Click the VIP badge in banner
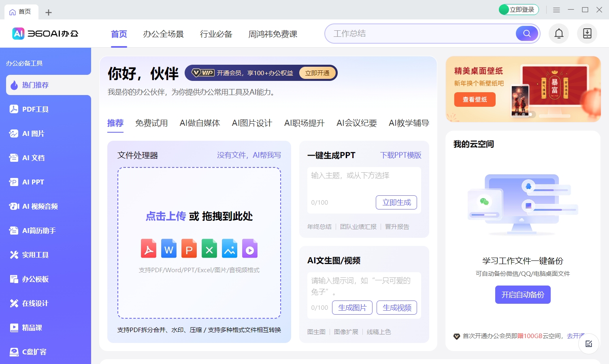This screenshot has width=609, height=364. coord(203,73)
